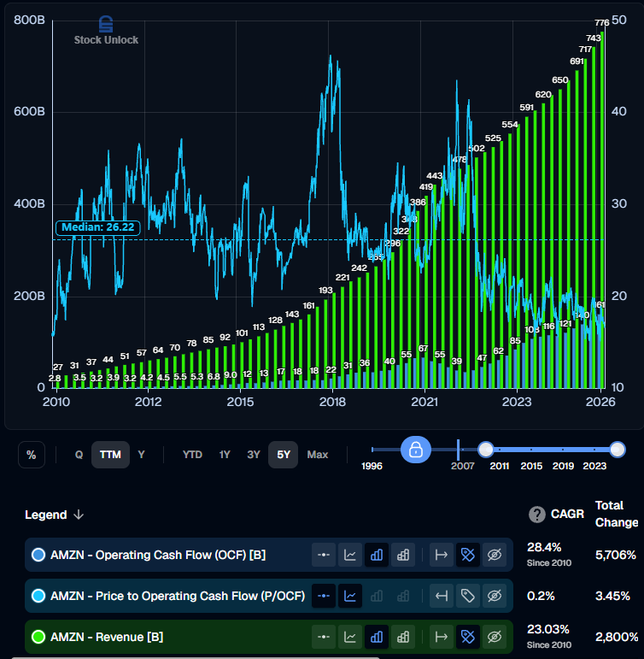The width and height of the screenshot is (644, 659).
Task: Click the lock icon on the date range slider
Action: [x=415, y=450]
